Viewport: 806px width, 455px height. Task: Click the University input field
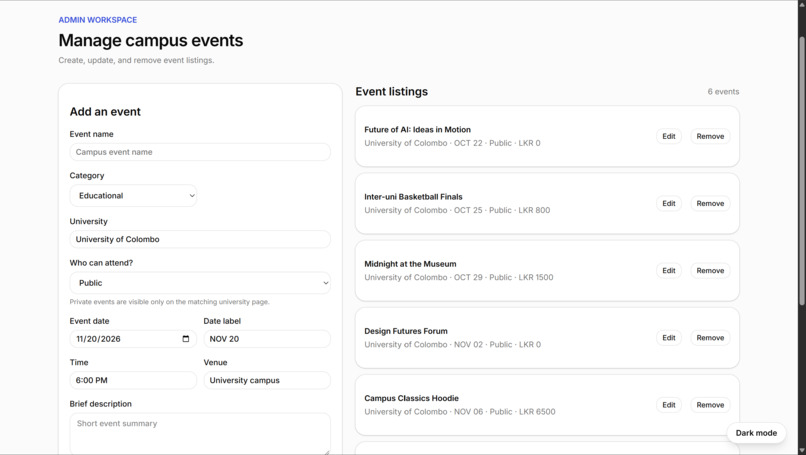pyautogui.click(x=200, y=240)
